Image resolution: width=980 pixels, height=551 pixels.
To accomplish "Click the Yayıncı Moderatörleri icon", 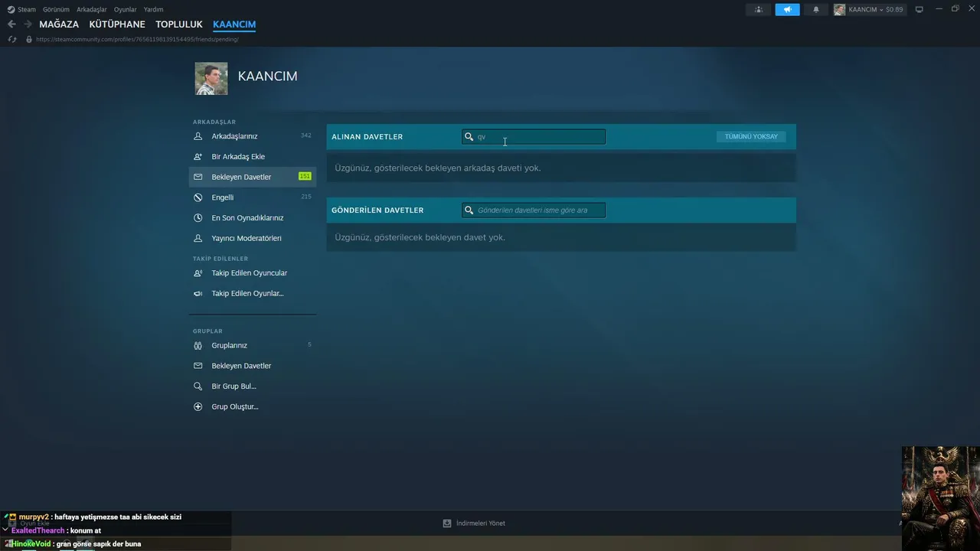I will point(198,238).
